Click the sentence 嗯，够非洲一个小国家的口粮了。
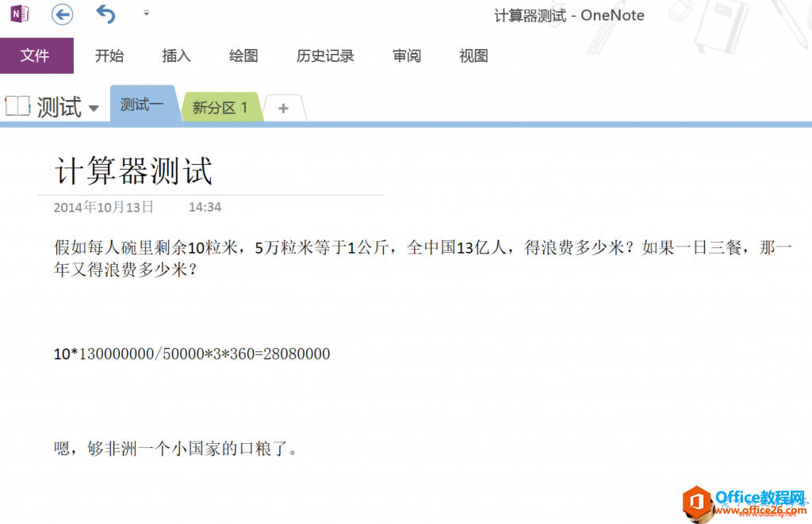 point(176,449)
